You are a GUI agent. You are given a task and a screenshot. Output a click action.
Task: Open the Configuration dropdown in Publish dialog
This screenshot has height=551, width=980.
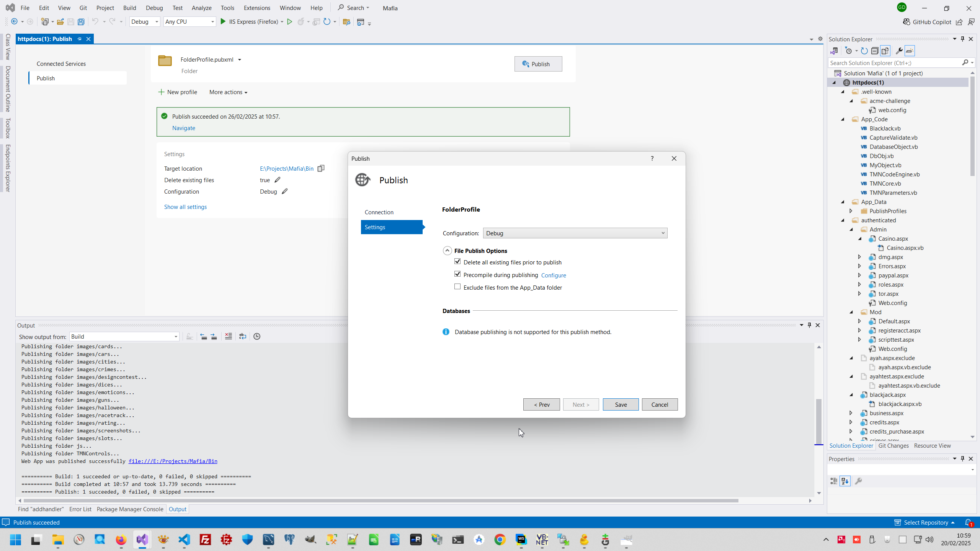[575, 233]
